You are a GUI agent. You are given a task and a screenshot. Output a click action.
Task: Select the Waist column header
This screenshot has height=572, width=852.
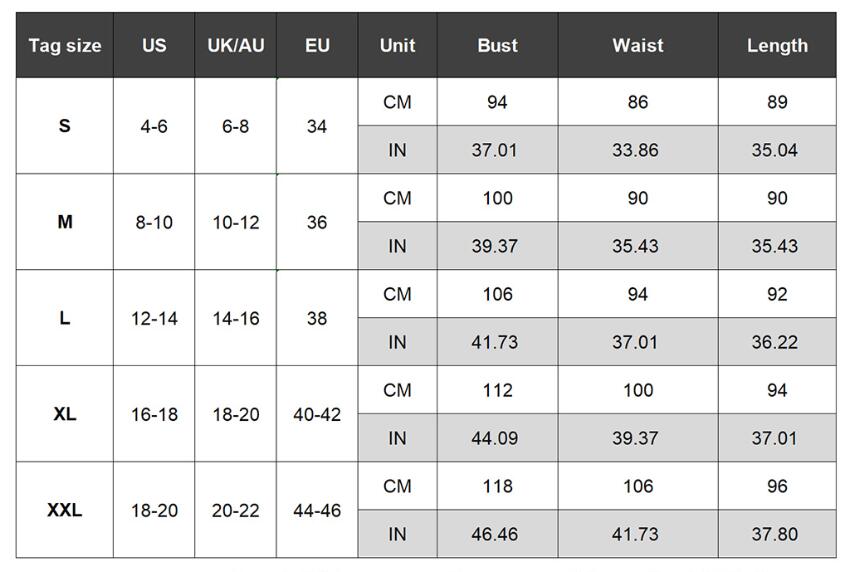tap(638, 45)
